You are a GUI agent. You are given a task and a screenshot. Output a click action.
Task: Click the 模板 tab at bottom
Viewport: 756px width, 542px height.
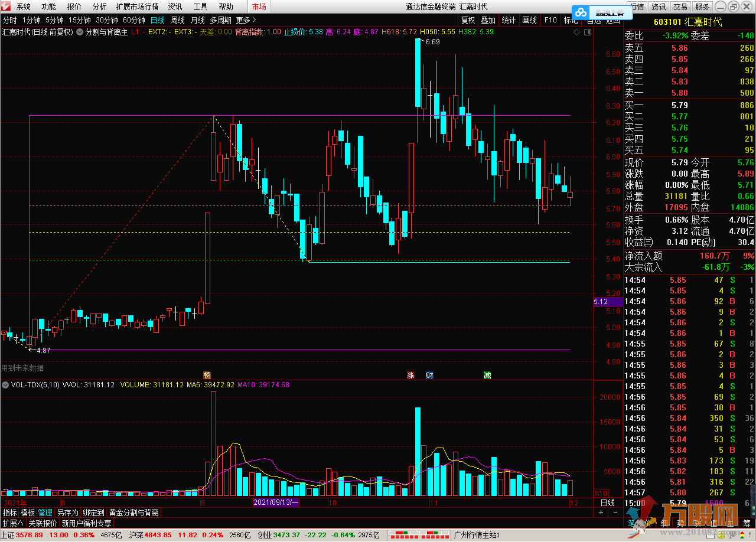pyautogui.click(x=28, y=512)
